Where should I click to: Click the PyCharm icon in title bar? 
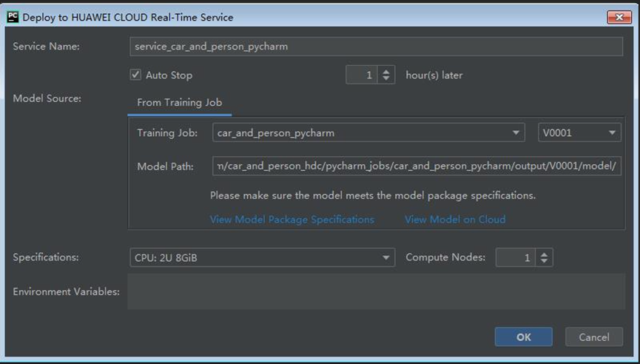(13, 17)
